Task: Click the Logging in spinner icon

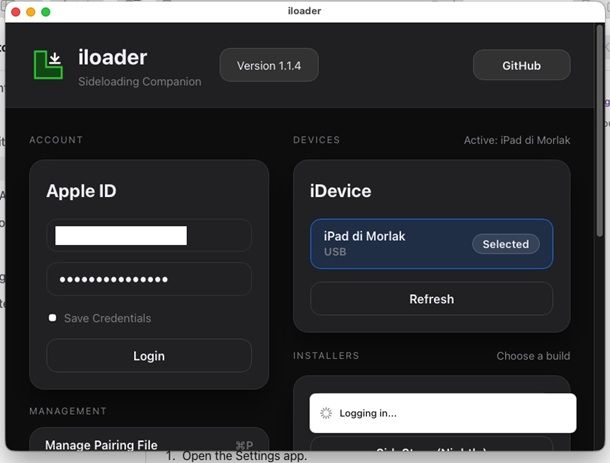Action: (326, 413)
